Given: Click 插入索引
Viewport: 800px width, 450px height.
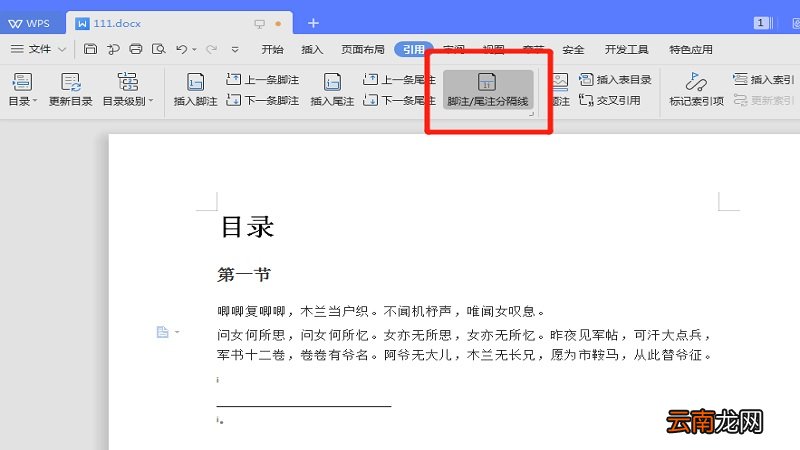Looking at the screenshot, I should [x=763, y=80].
